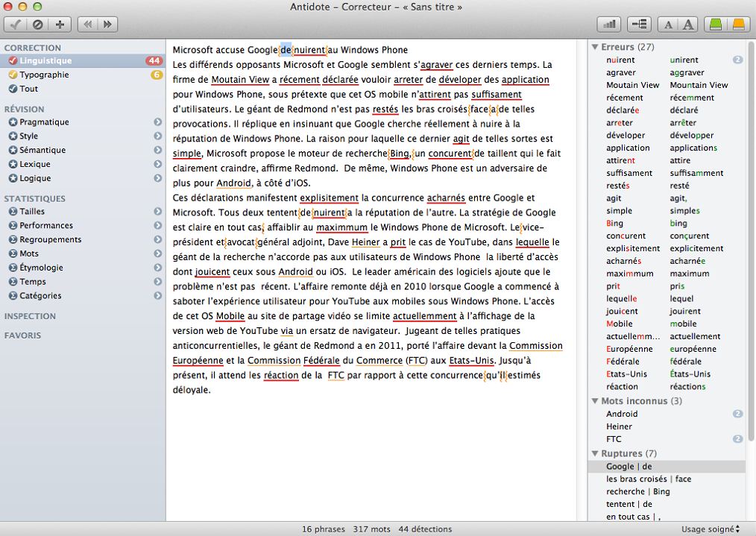The height and width of the screenshot is (536, 756).
Task: Go to next detection with double right arrows
Action: pyautogui.click(x=107, y=25)
